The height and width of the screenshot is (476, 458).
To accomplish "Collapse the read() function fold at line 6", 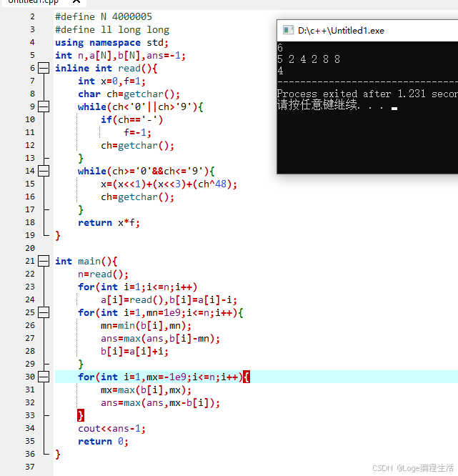I will click(44, 68).
